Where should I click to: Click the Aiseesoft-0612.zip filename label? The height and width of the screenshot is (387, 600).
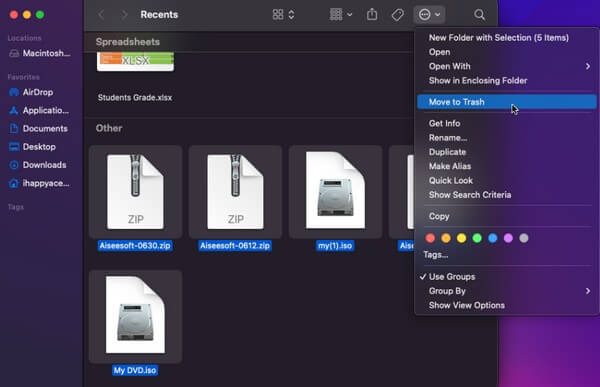[235, 246]
